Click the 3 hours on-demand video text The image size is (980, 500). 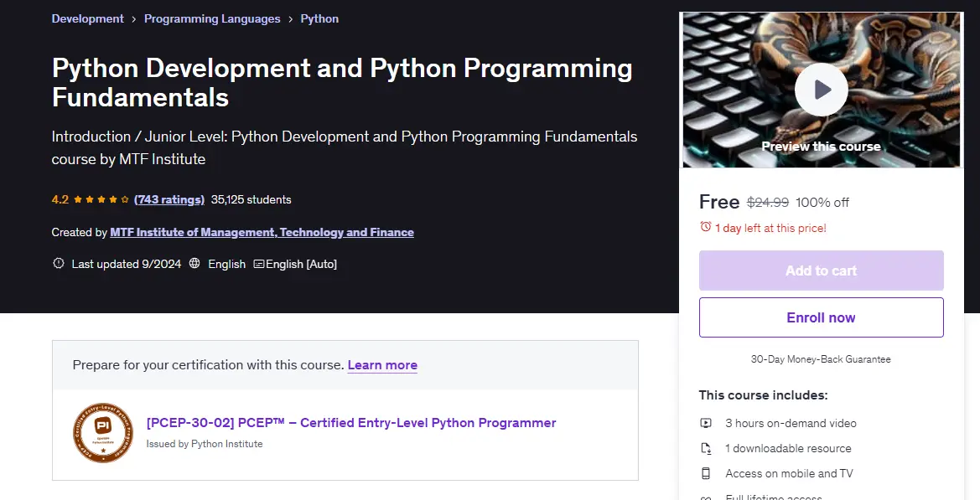[791, 423]
